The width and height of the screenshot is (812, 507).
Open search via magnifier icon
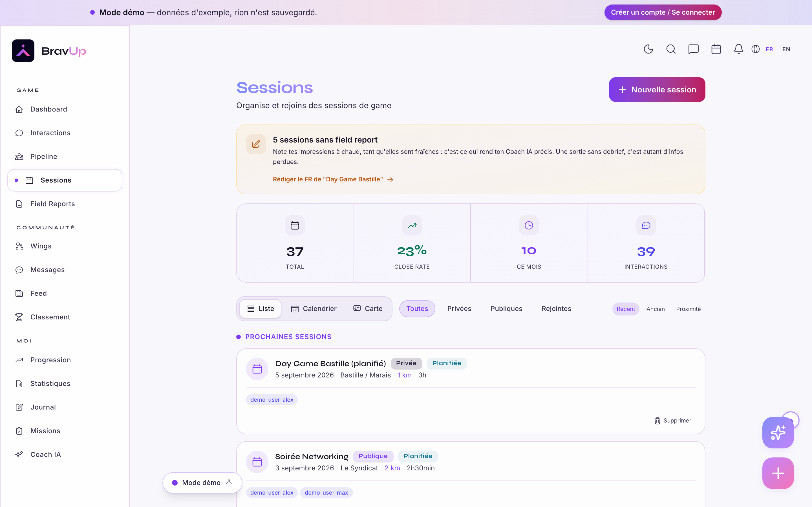click(x=671, y=49)
